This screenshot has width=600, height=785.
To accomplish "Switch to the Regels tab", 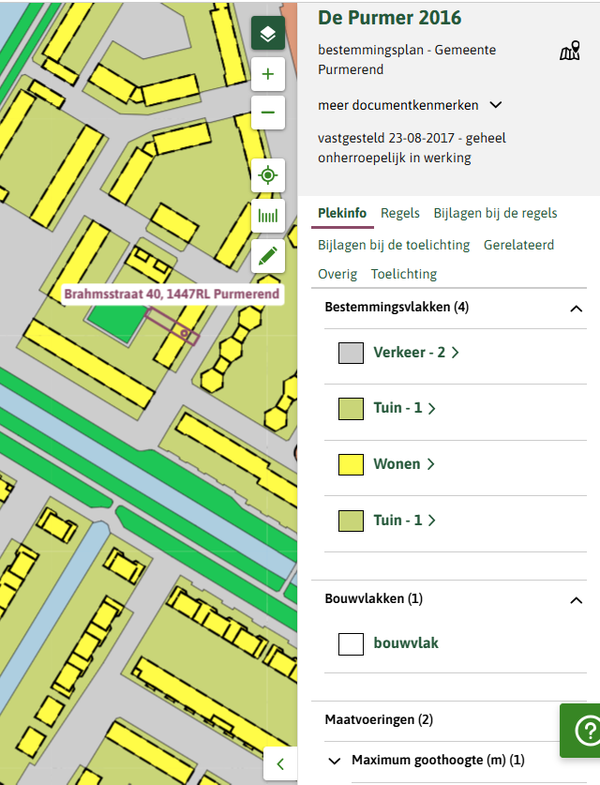I will tap(400, 213).
